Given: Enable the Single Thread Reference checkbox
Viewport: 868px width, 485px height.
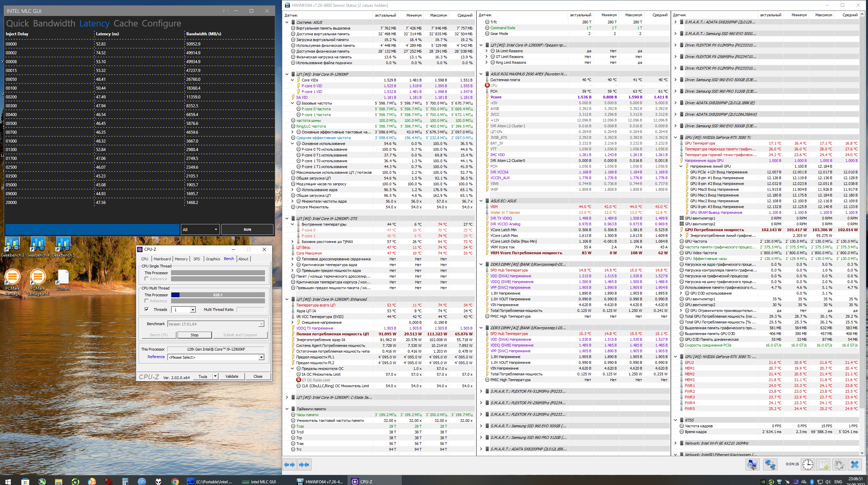Looking at the screenshot, I should click(x=147, y=279).
